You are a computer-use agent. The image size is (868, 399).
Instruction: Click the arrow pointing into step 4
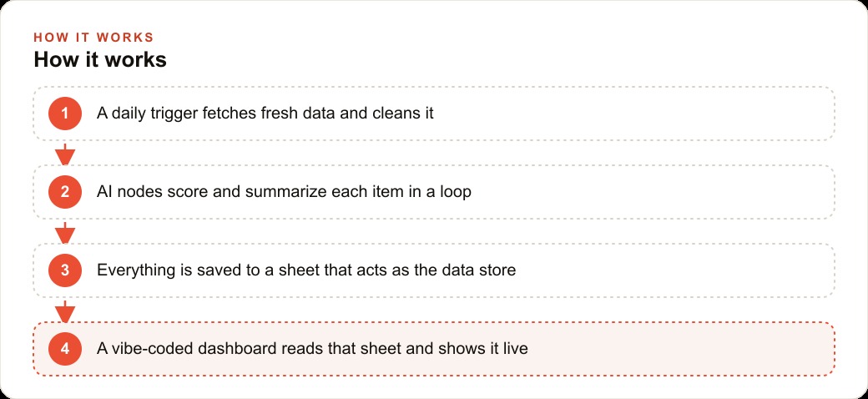65,311
